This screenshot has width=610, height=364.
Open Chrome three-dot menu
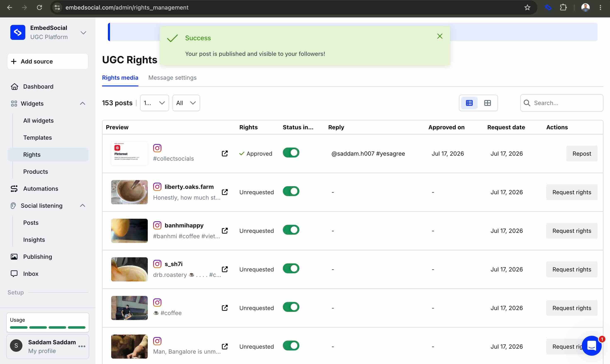(x=600, y=8)
